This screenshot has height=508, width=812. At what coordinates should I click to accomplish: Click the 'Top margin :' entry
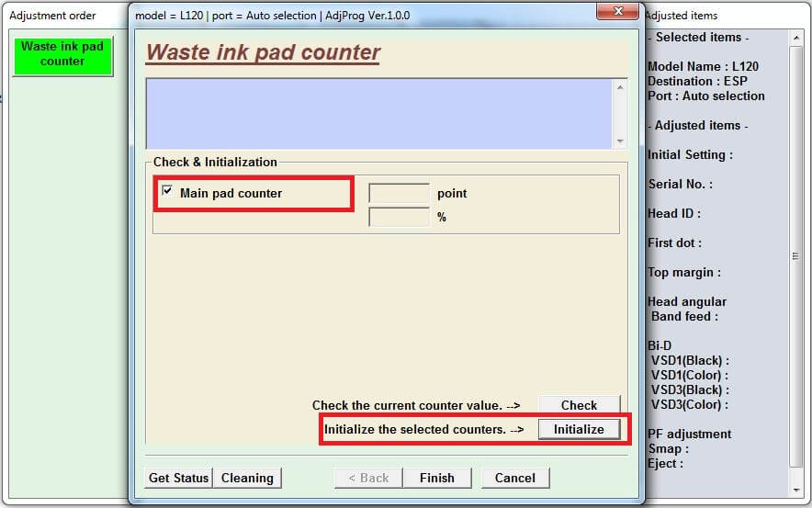pos(684,273)
